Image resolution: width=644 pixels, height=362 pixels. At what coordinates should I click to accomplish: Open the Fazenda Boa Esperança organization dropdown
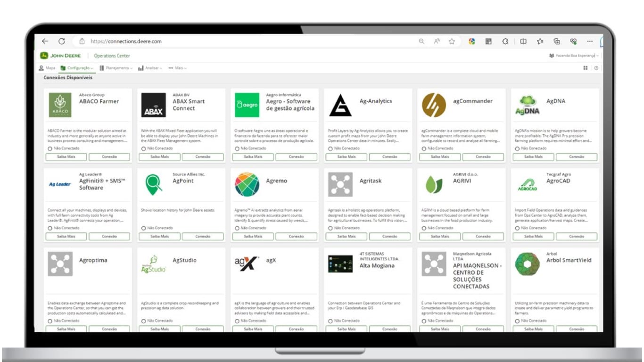574,56
